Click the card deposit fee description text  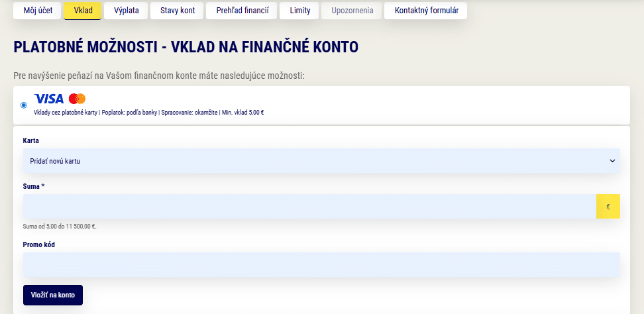pos(149,113)
